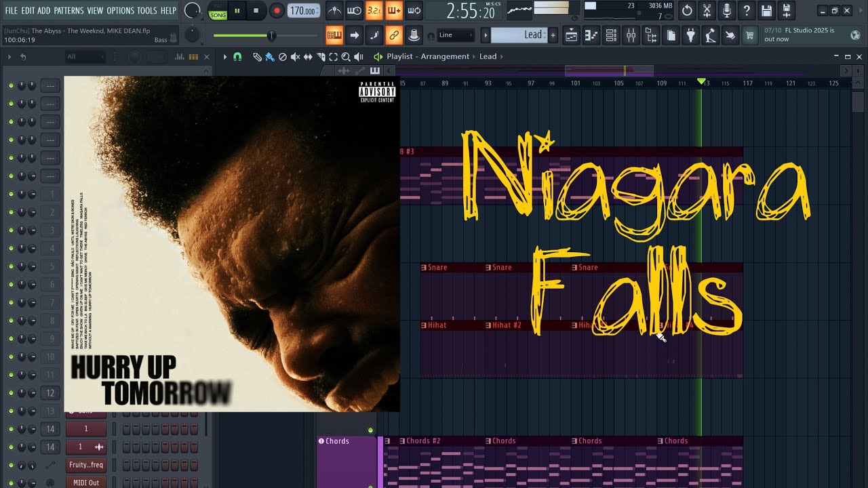The image size is (868, 488).
Task: Expand the pattern menu arrow left of Lead
Action: pos(486,35)
